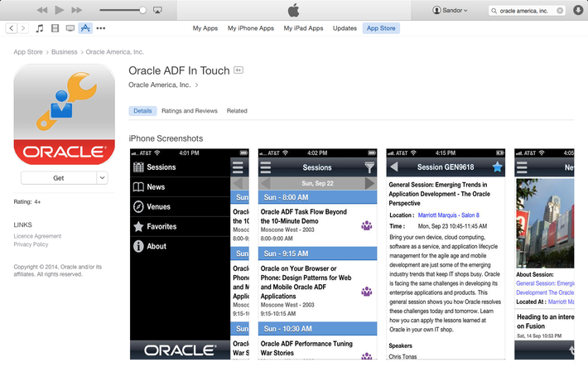The height and width of the screenshot is (367, 588).
Task: Click people icon beside ADF Task Flow session
Action: coord(366,225)
